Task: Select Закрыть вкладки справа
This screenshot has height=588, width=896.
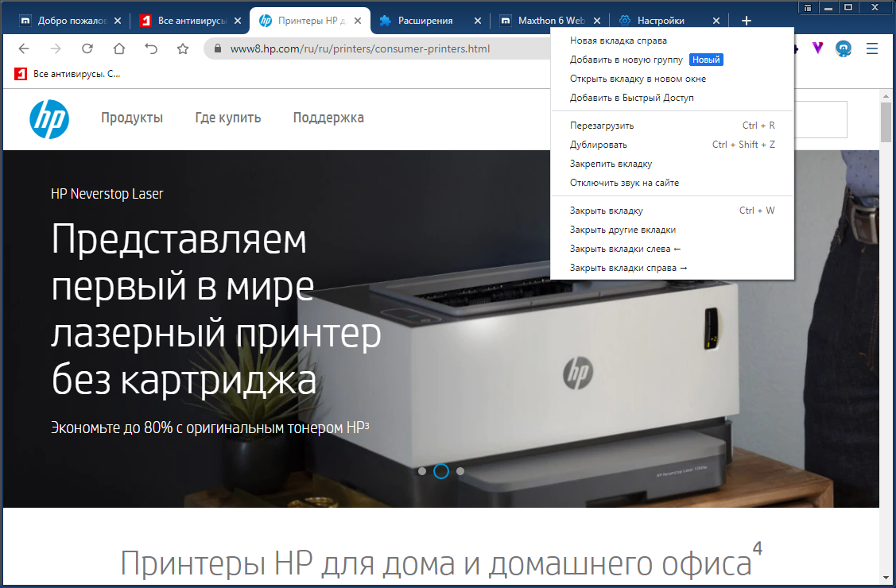Action: [672, 268]
